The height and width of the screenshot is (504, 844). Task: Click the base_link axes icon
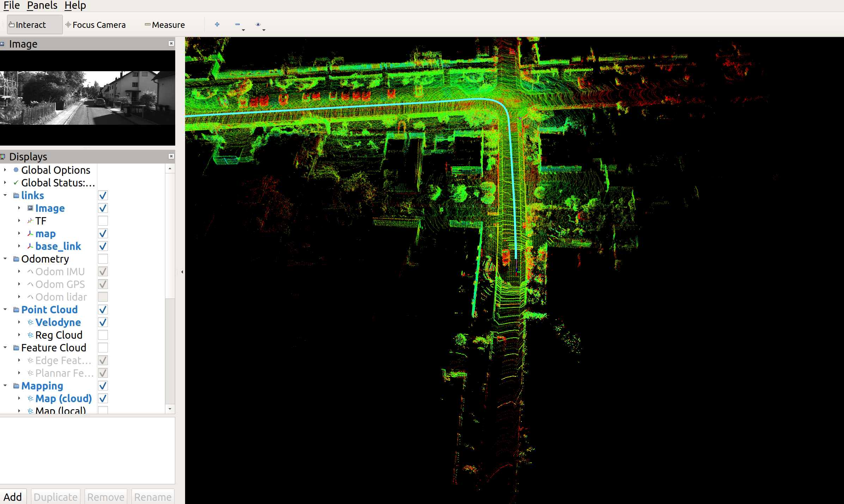[x=30, y=246]
